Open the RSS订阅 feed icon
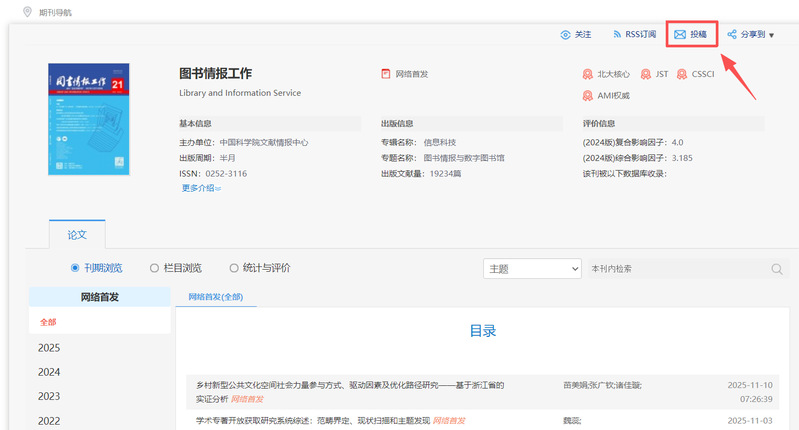This screenshot has height=430, width=799. (617, 35)
